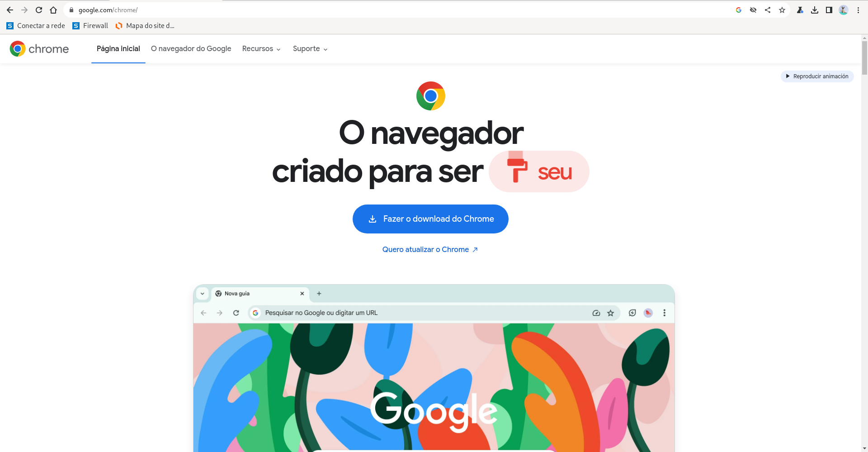Follow the Quero atualizar o Chrome link
This screenshot has width=868, height=452.
point(430,250)
